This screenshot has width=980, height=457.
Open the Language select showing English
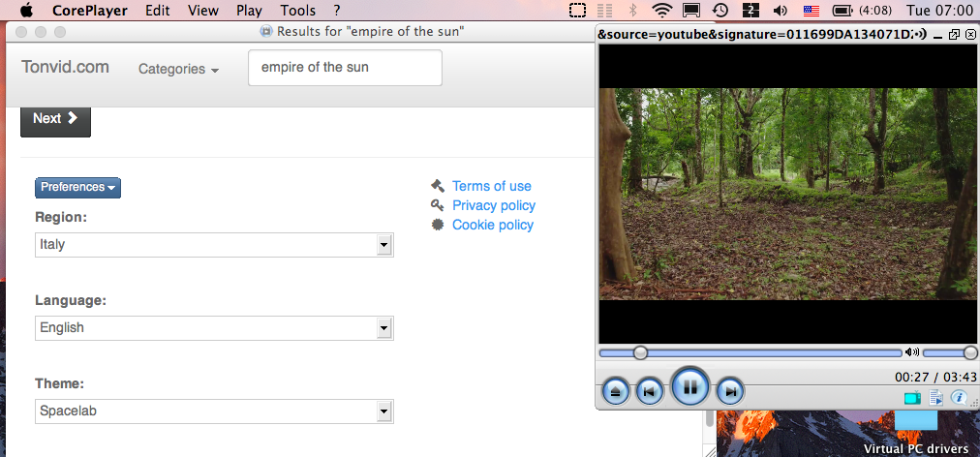[x=214, y=328]
